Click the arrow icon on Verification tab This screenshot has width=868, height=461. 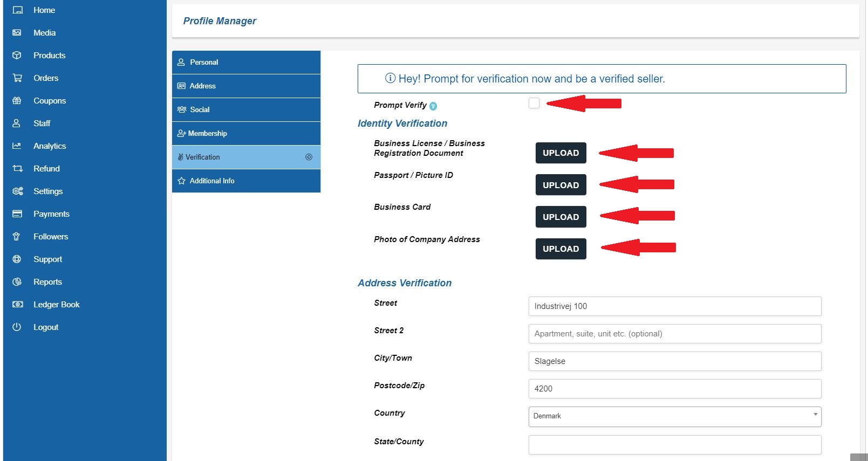tap(309, 157)
